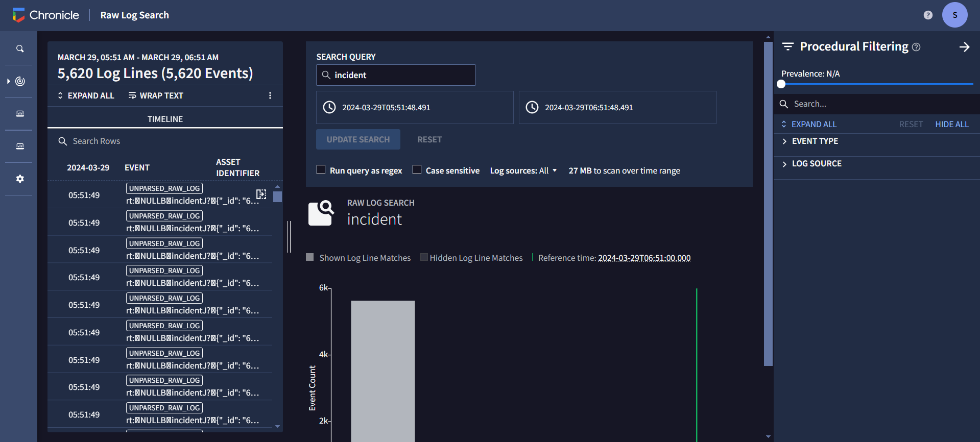Click the magnifier icon in search query
Image resolution: width=980 pixels, height=442 pixels.
tap(326, 75)
